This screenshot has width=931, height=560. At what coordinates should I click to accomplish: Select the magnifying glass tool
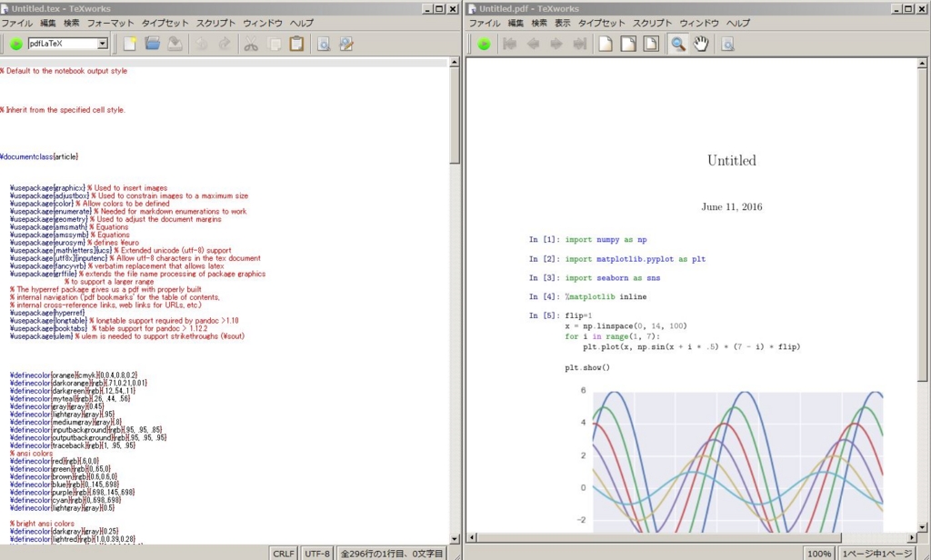(678, 44)
